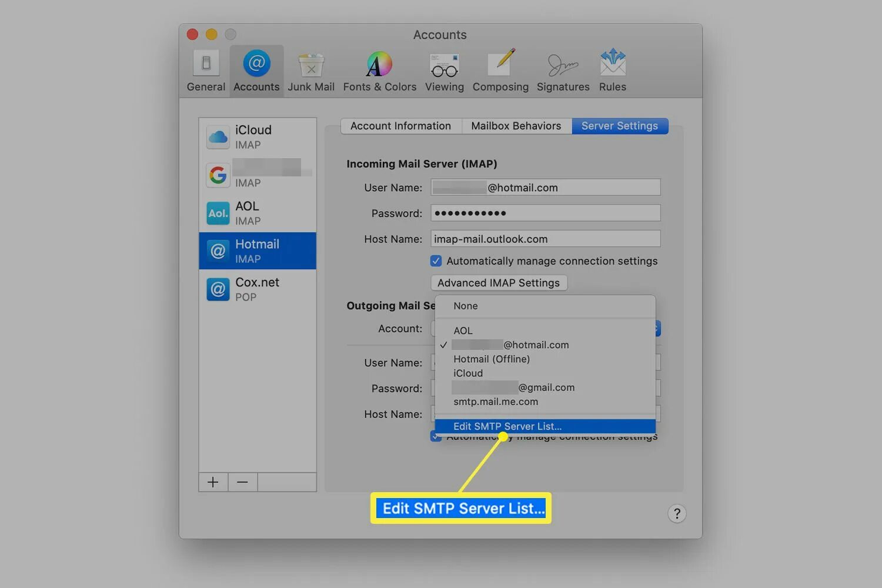Image resolution: width=882 pixels, height=588 pixels.
Task: Select the Cox.net POP account
Action: click(x=258, y=289)
